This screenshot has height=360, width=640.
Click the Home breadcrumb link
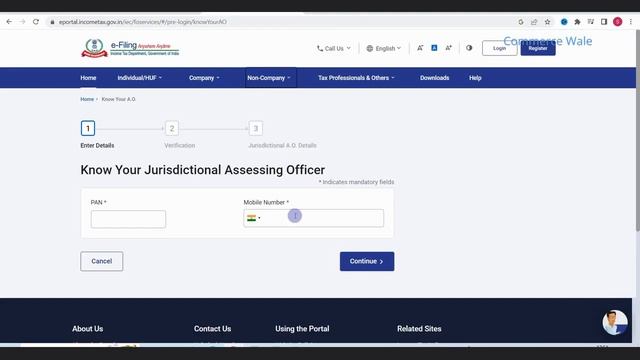coord(87,99)
